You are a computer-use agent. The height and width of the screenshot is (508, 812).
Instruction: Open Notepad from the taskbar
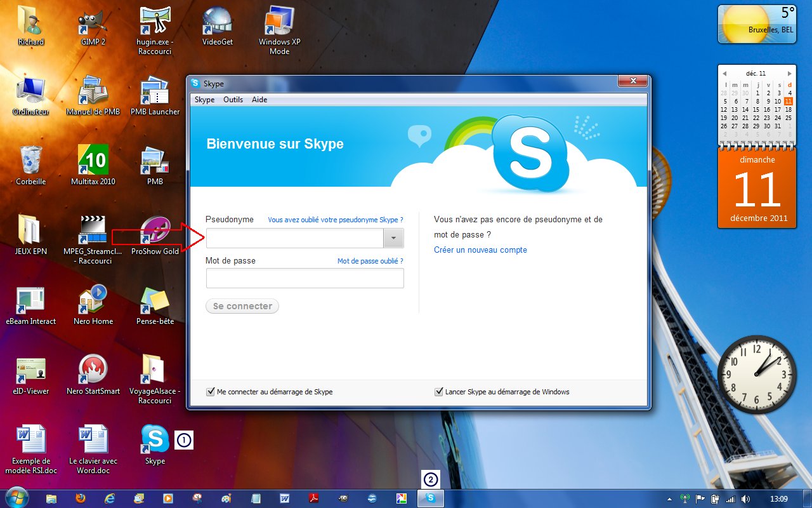[256, 498]
